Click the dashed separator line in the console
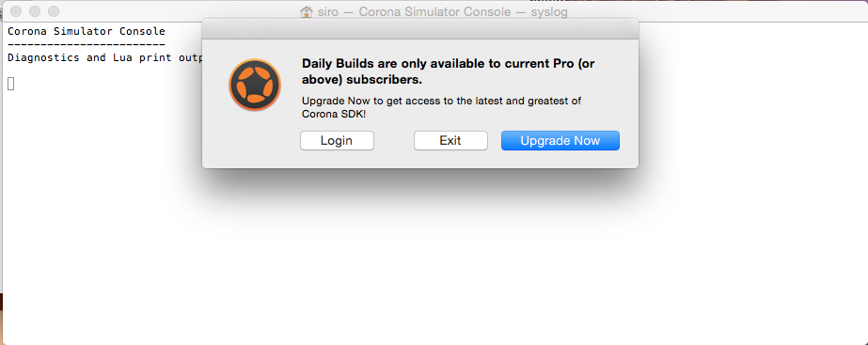The image size is (868, 345). [x=87, y=44]
